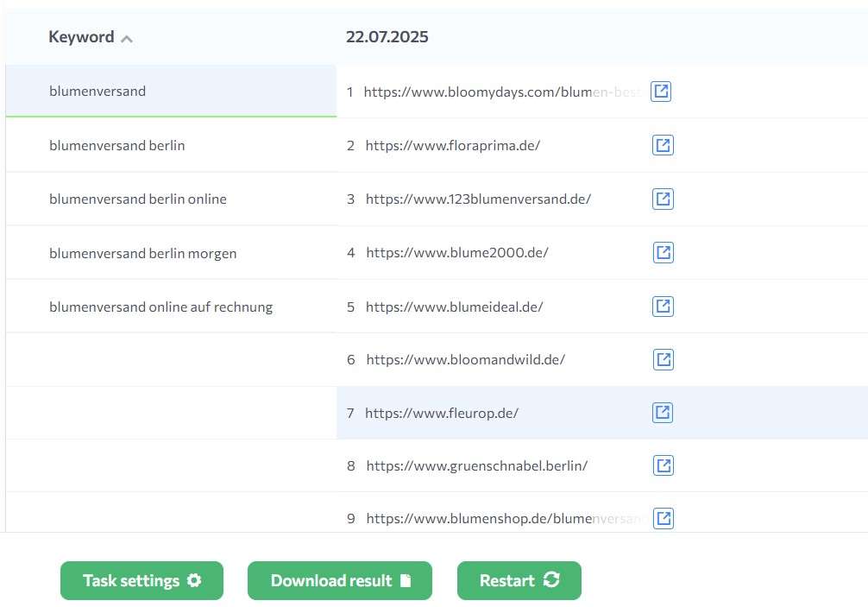Viewport: 868px width, 607px height.
Task: Open gruenschnabel.berlin external link icon
Action: pos(664,465)
